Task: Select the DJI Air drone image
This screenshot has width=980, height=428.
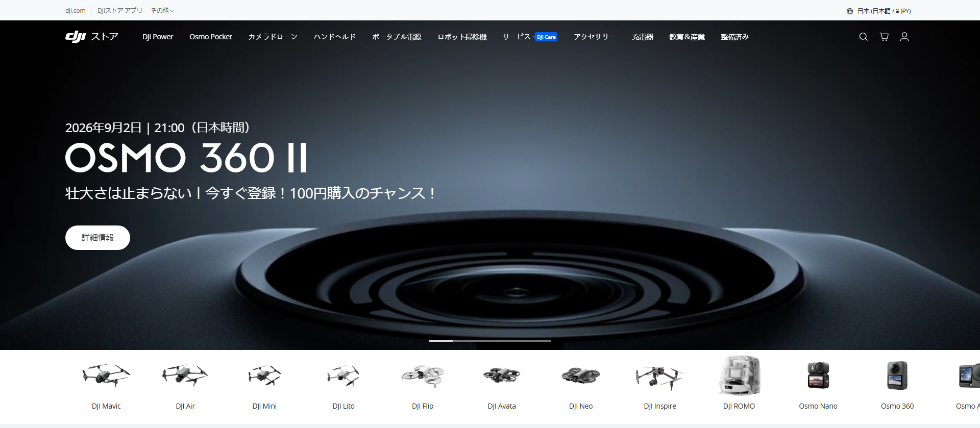Action: click(185, 375)
